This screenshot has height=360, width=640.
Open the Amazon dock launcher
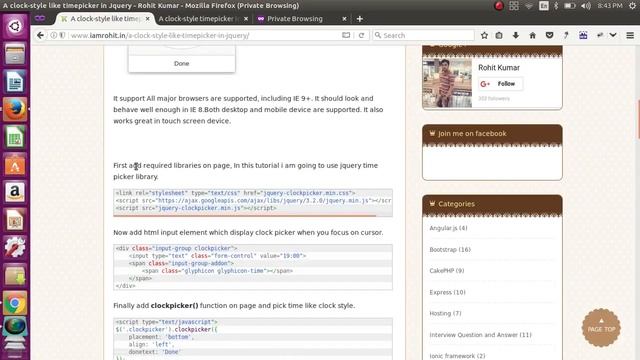click(x=15, y=192)
